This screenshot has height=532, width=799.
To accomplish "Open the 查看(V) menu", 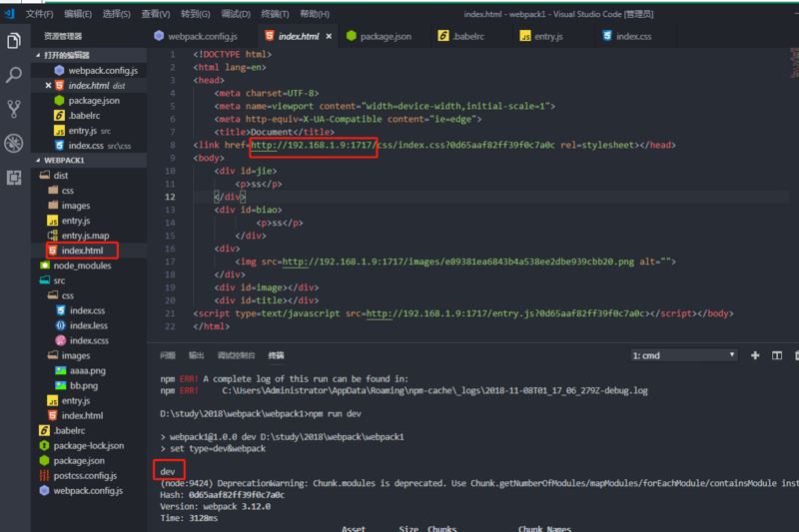I will pos(156,14).
